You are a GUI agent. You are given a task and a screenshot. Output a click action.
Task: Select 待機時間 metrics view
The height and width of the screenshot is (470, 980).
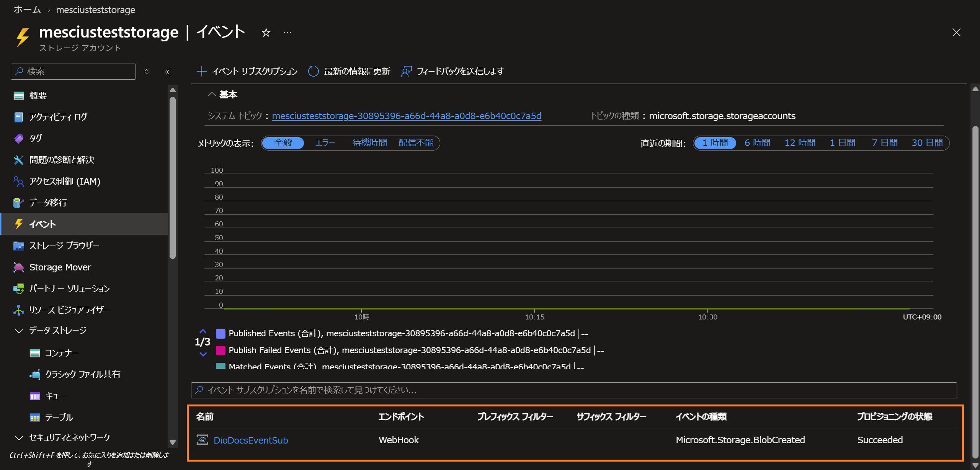coord(369,143)
